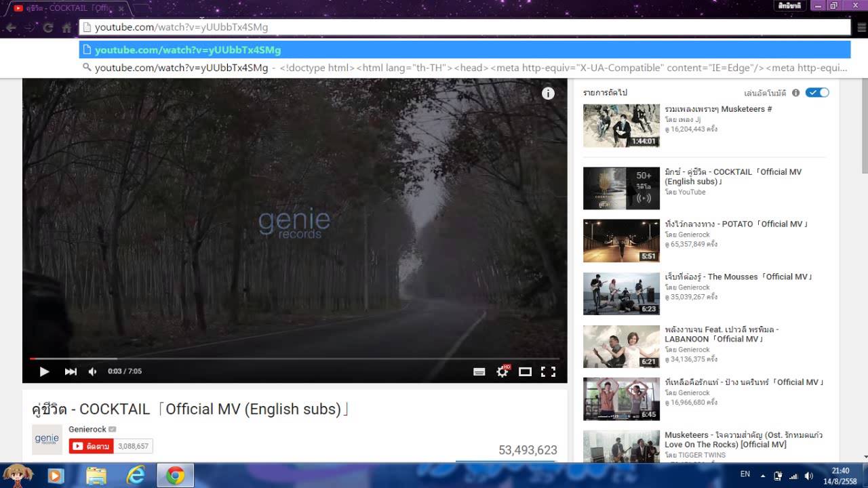Click the genie records channel avatar
This screenshot has height=488, width=868.
[47, 439]
